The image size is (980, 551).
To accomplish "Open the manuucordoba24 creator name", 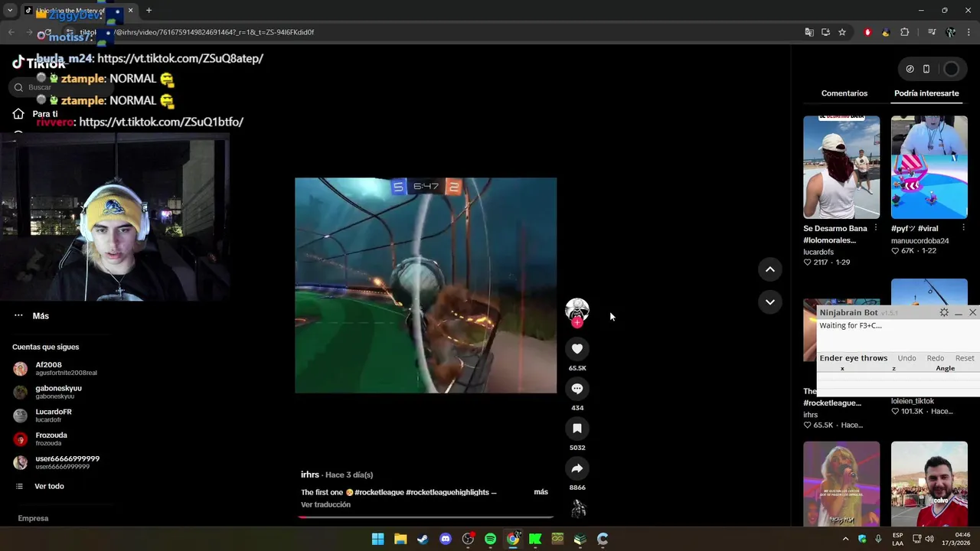I will tap(920, 240).
